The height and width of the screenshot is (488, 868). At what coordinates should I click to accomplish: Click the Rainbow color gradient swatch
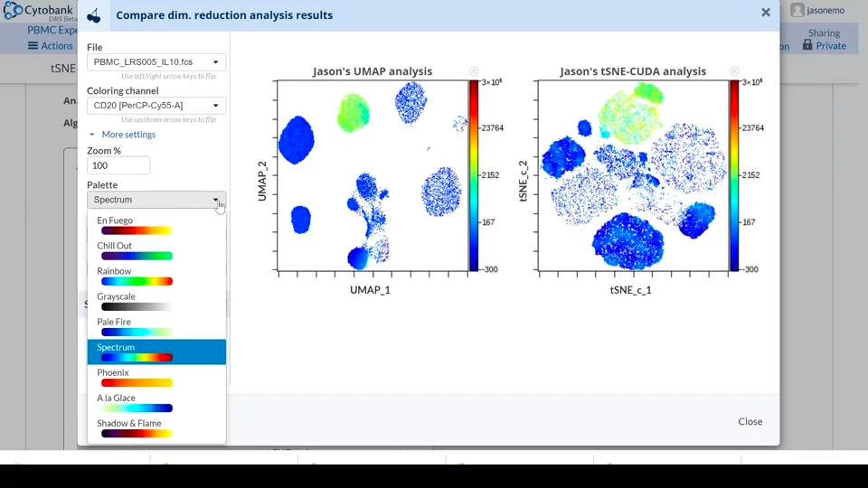[x=137, y=282]
